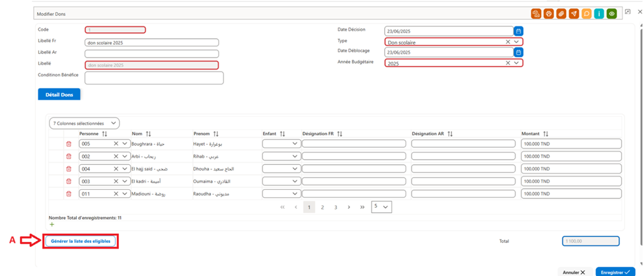Delete the row for person 011
644x276 pixels.
click(68, 194)
